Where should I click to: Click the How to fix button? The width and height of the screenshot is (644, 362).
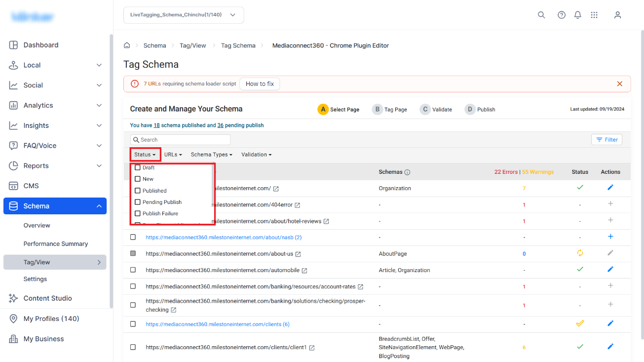(x=260, y=84)
